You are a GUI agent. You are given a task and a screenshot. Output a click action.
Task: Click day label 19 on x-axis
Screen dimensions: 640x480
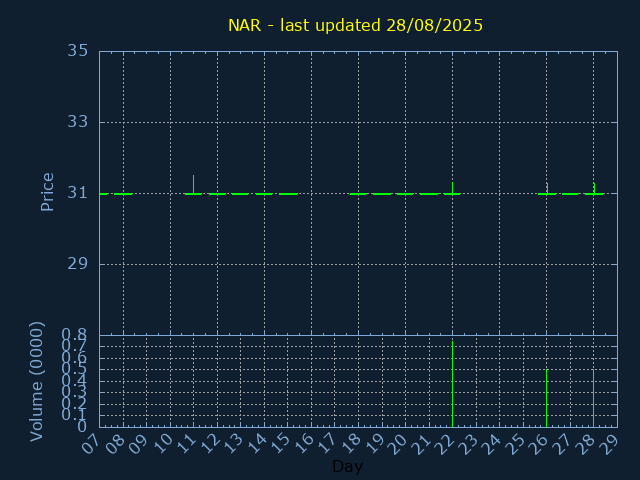pos(373,444)
